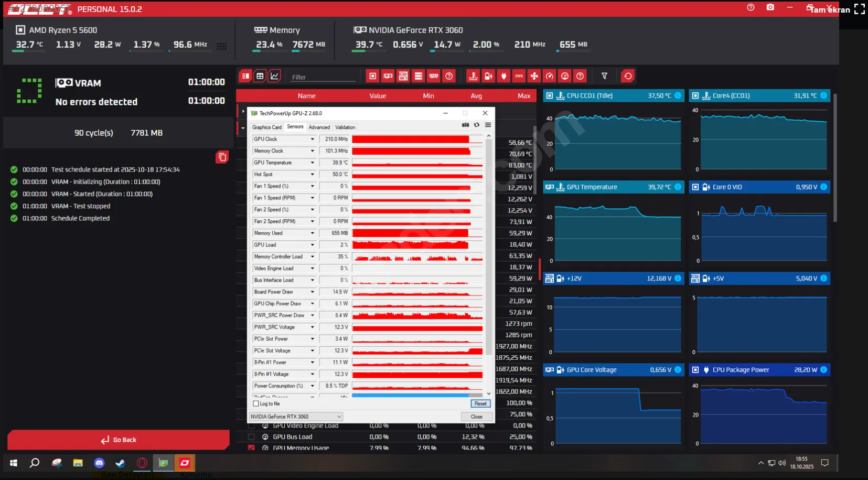Enable the Log to file checkbox

tap(256, 403)
